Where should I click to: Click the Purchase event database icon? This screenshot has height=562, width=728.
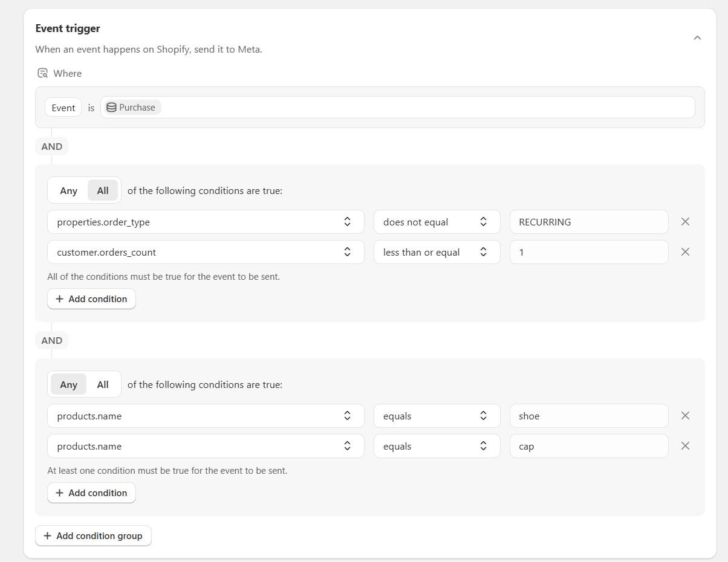(111, 108)
